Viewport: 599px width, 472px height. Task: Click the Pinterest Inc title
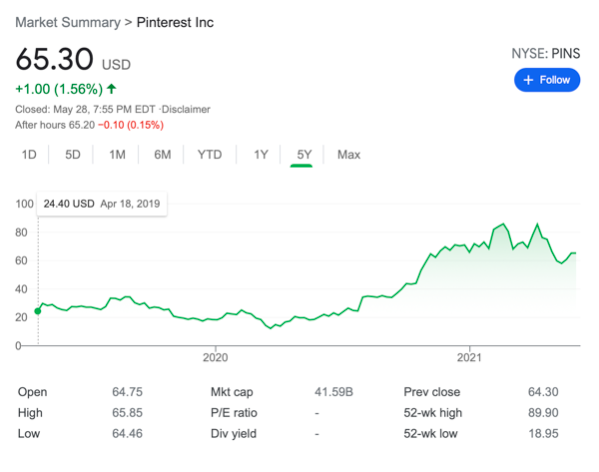tap(175, 23)
